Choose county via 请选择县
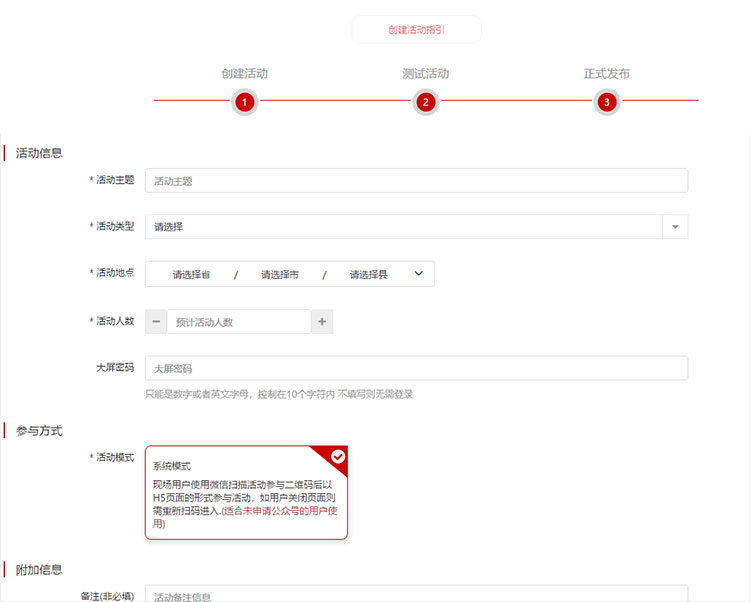The width and height of the screenshot is (750, 602). [x=368, y=274]
